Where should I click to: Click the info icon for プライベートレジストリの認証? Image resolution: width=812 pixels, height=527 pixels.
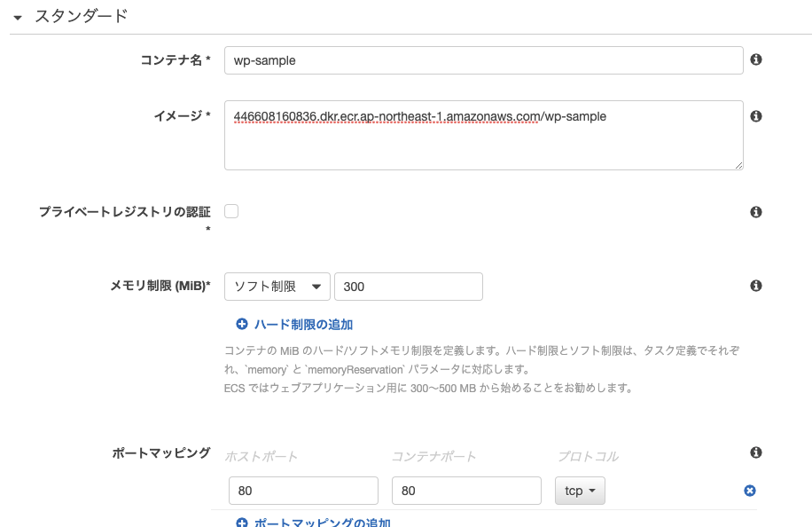point(756,212)
